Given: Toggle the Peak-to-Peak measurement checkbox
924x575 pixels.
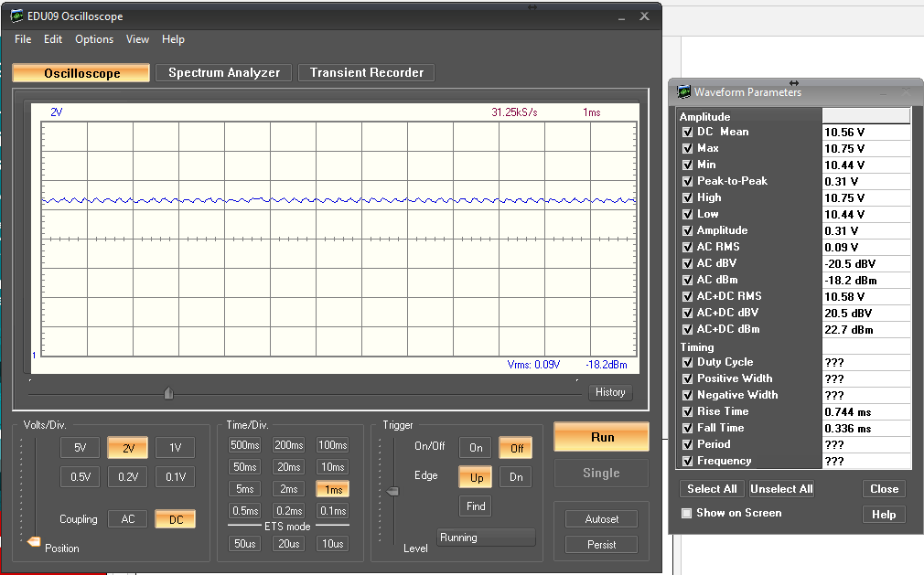Looking at the screenshot, I should tap(688, 181).
